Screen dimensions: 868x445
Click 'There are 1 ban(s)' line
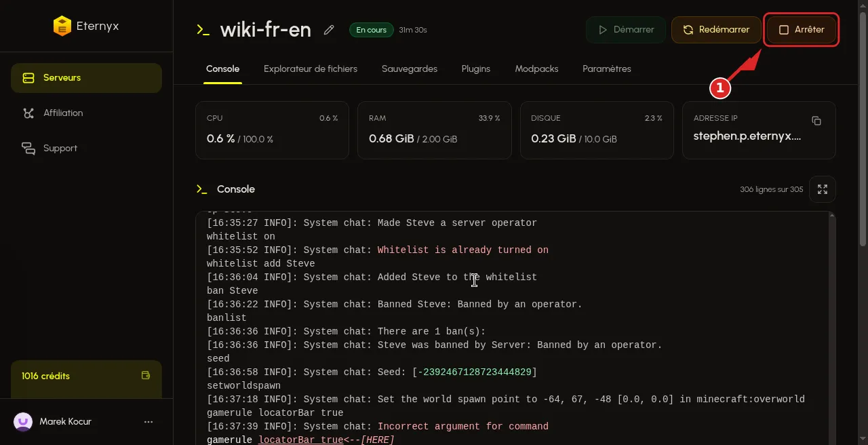pyautogui.click(x=347, y=332)
